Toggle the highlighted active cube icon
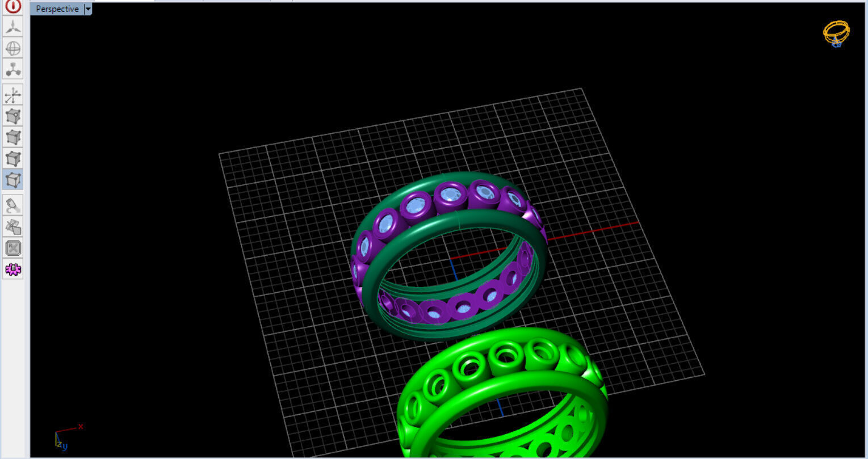Image resolution: width=868 pixels, height=459 pixels. point(13,180)
